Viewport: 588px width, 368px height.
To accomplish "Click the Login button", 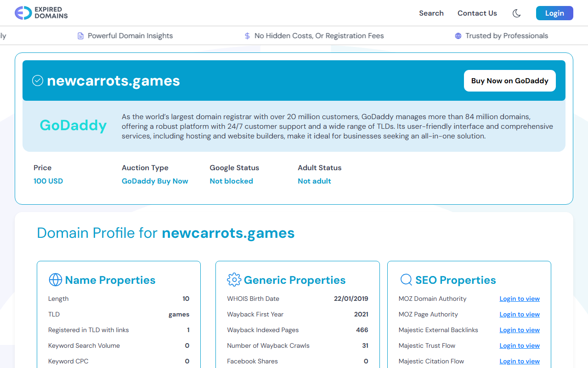I will click(554, 13).
